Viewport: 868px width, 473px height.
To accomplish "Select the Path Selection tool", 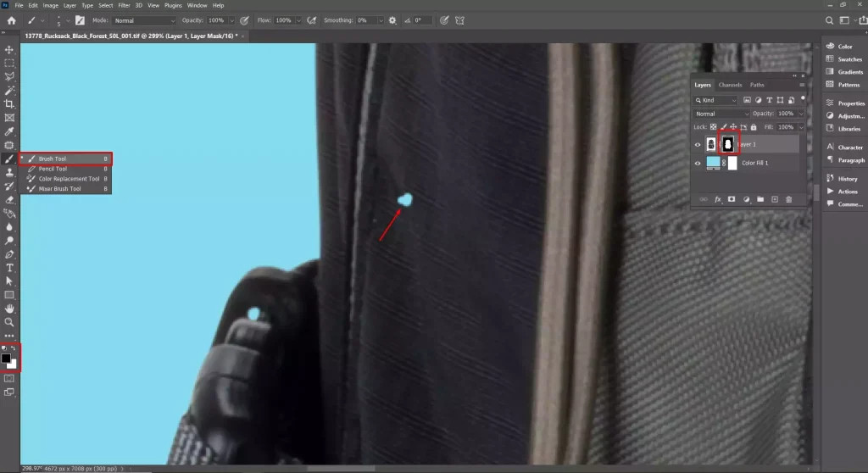I will (9, 281).
